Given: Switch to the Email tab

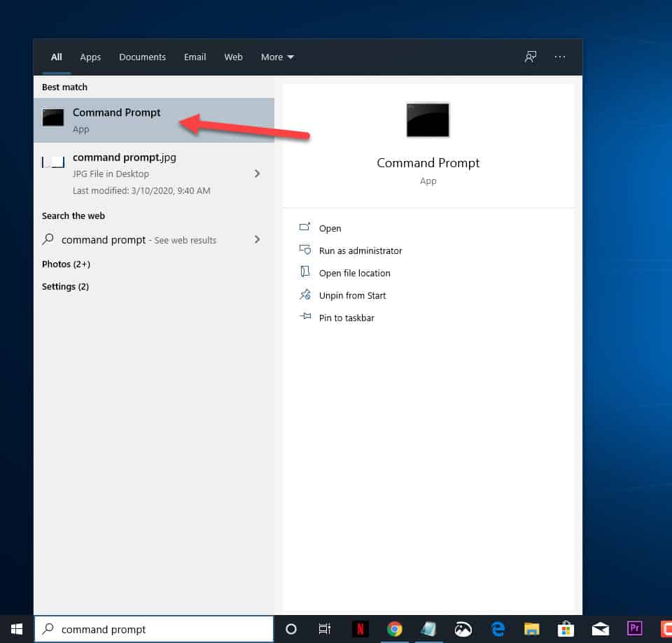Looking at the screenshot, I should click(195, 57).
